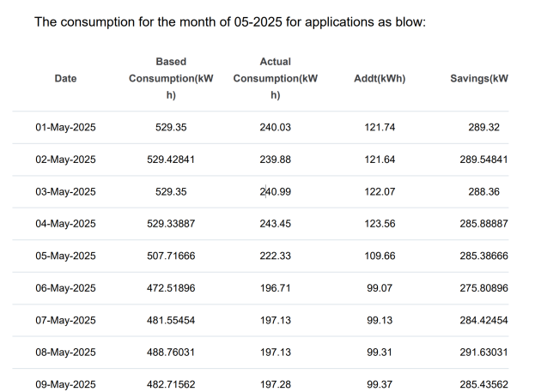Select the Based Consumption column header

pyautogui.click(x=171, y=78)
